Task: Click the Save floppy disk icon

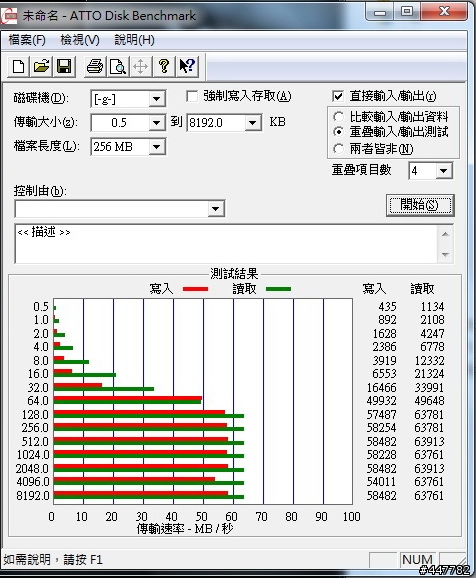Action: tap(64, 67)
